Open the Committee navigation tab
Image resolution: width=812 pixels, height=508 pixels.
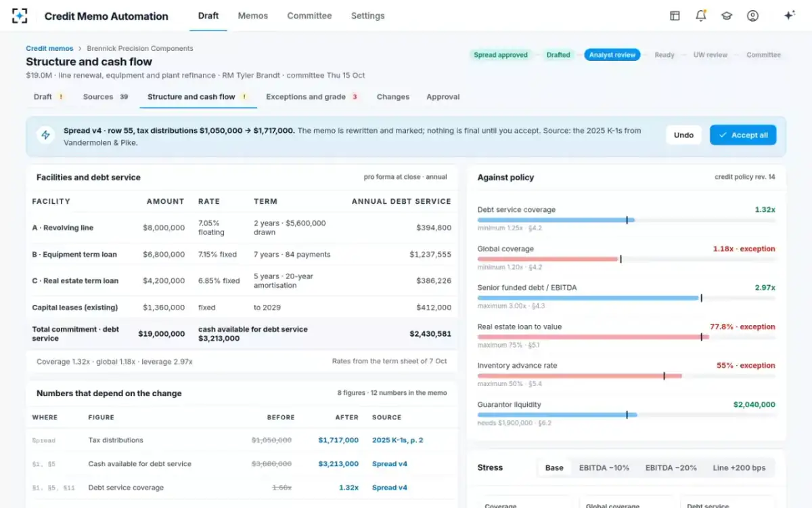(309, 16)
